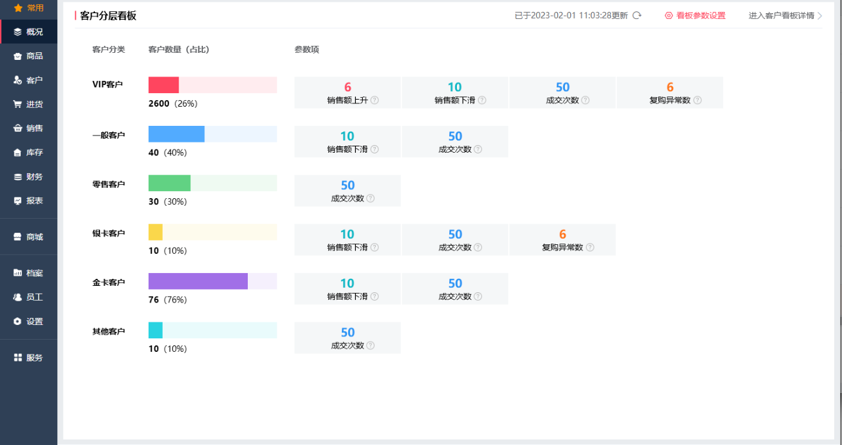This screenshot has width=842, height=445.
Task: Open 库存 with the warehouse icon
Action: click(x=28, y=152)
